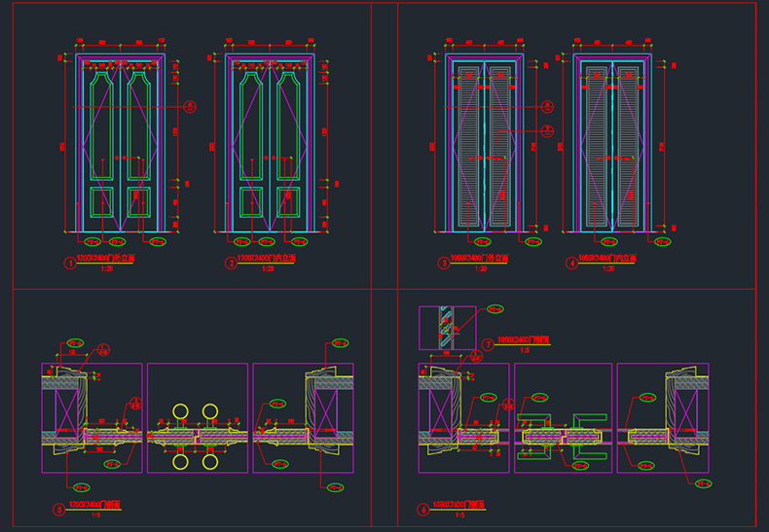Image resolution: width=769 pixels, height=532 pixels.
Task: Select the small louver blade detail box
Action: click(447, 328)
